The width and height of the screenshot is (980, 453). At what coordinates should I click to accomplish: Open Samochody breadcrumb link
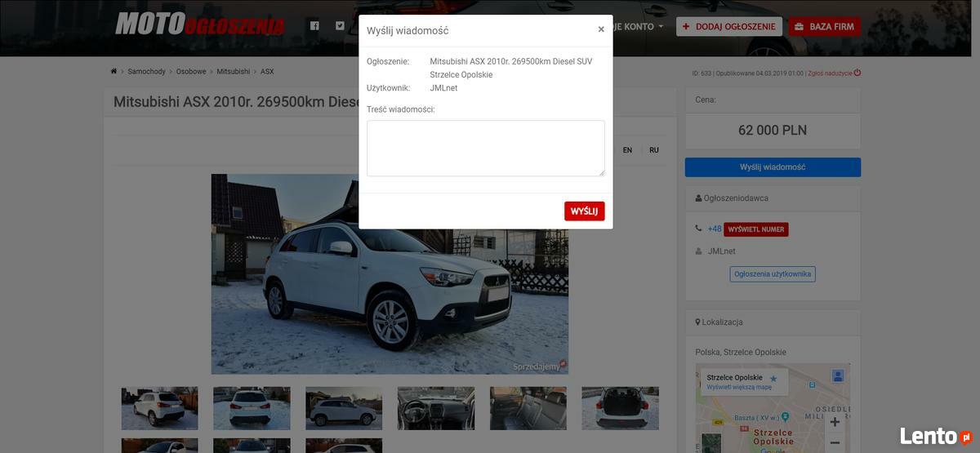point(146,72)
